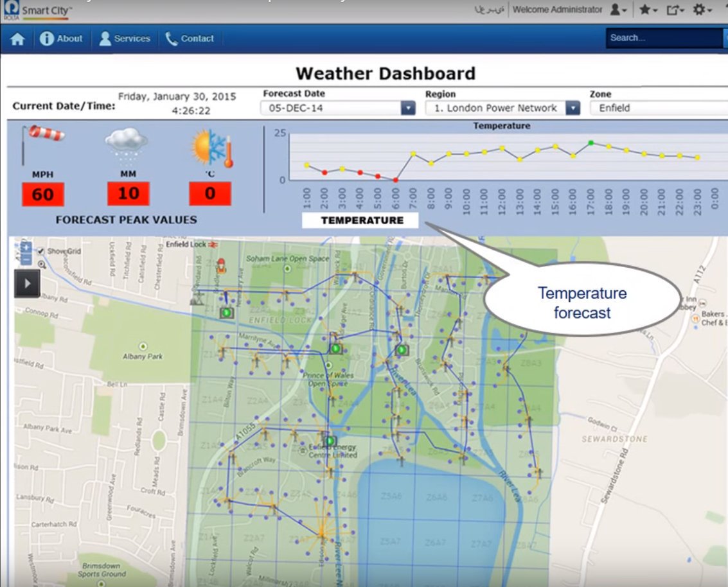Click the Weather Dashboard heading
Image resolution: width=728 pixels, height=587 pixels.
click(x=386, y=73)
